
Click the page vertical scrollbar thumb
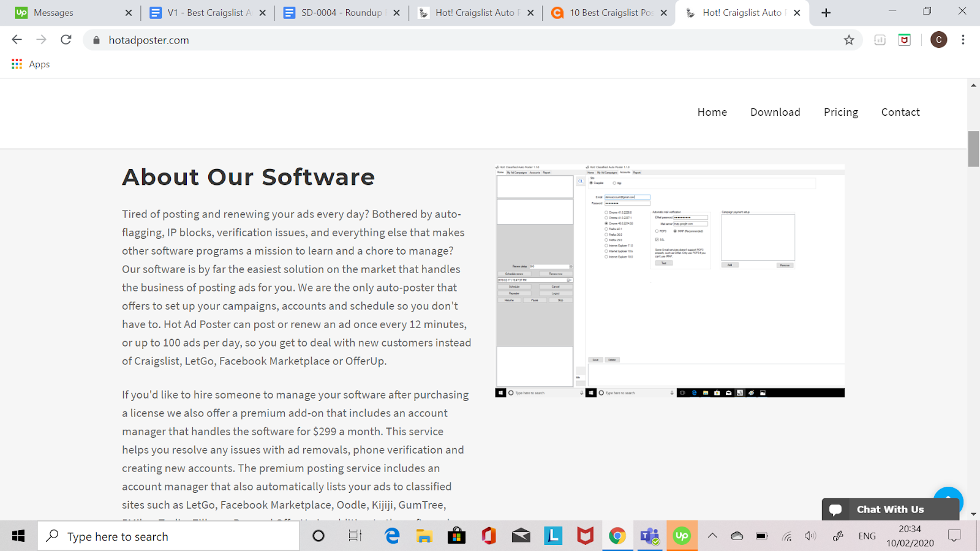point(973,149)
